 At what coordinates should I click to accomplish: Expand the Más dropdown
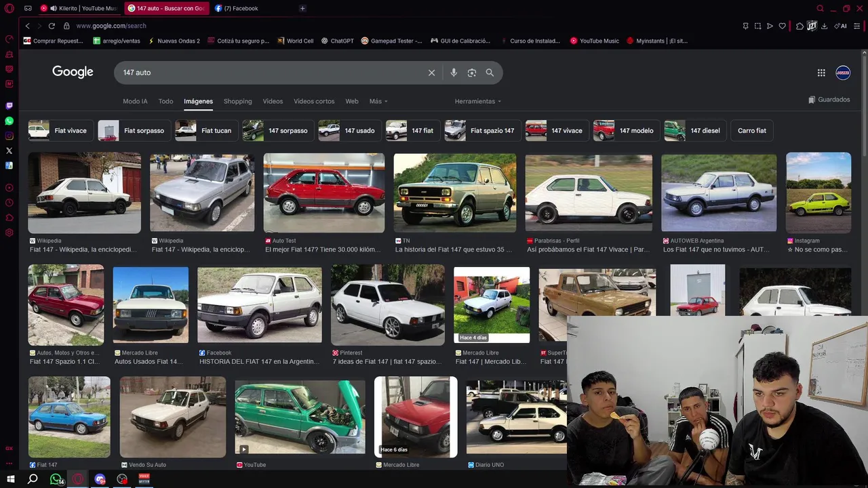click(x=378, y=101)
